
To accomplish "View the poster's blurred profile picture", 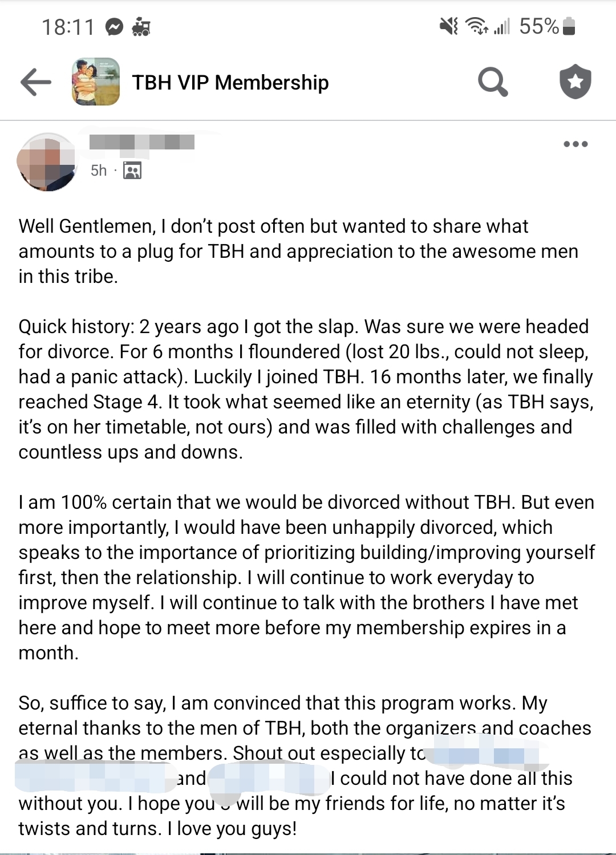I will [47, 162].
